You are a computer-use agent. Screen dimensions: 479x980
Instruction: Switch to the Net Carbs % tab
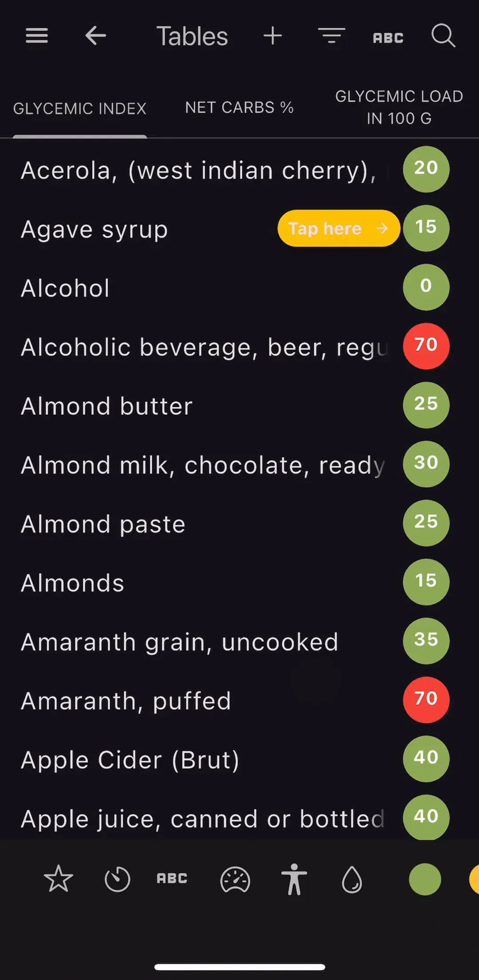click(239, 107)
